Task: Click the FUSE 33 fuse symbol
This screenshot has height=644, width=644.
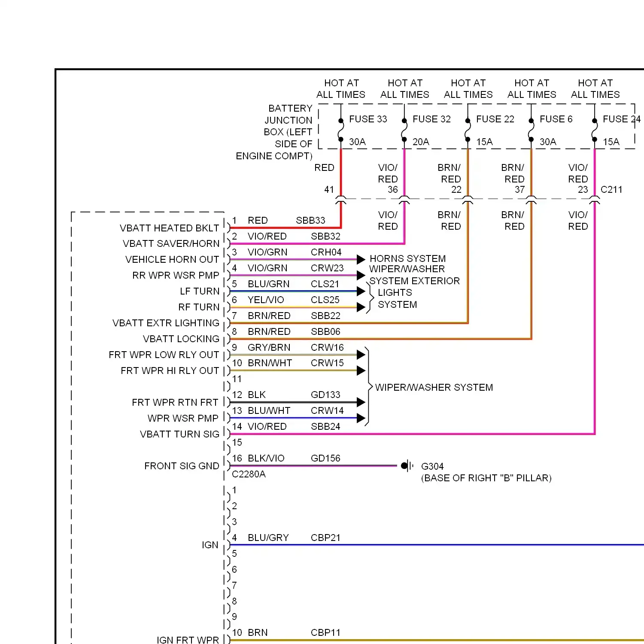Action: point(341,130)
